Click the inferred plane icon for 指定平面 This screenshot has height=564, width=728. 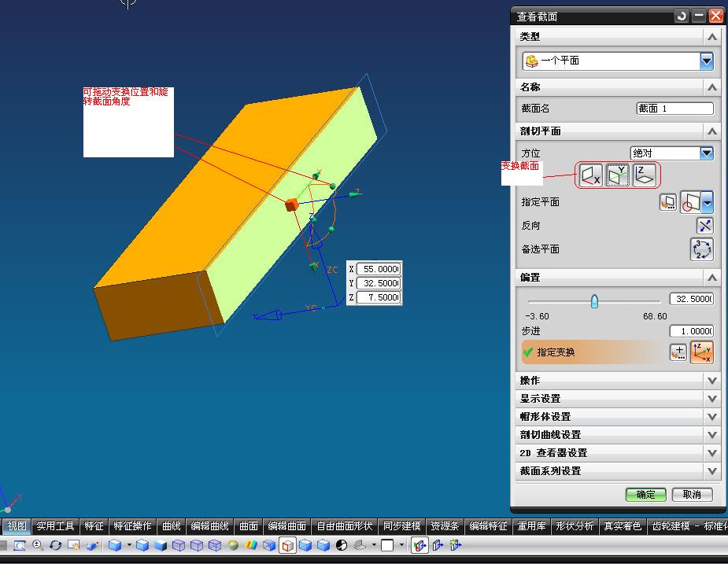(690, 202)
